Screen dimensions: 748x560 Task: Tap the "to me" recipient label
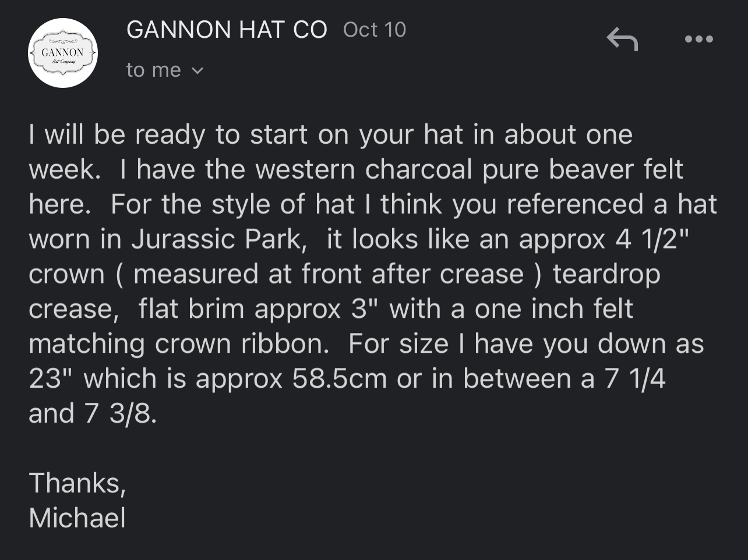pyautogui.click(x=154, y=70)
